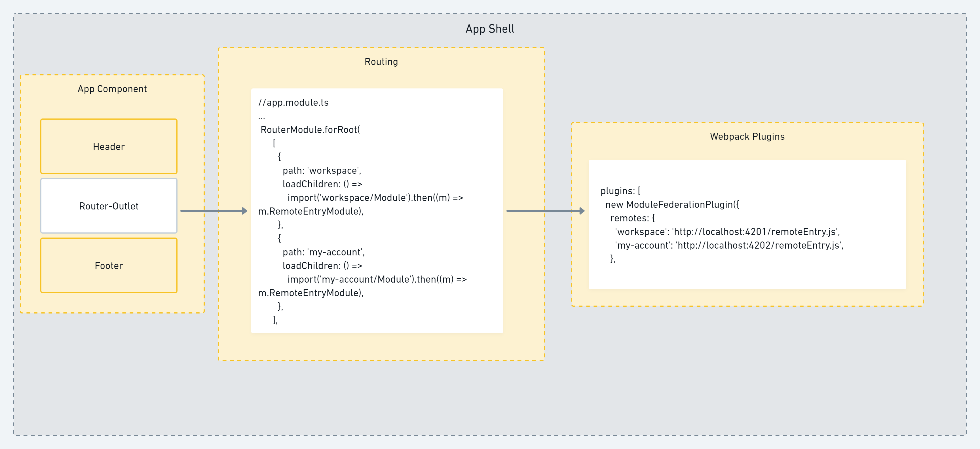This screenshot has width=980, height=449.
Task: Click localhost:4202 remoteEntry.js URL
Action: [x=759, y=245]
